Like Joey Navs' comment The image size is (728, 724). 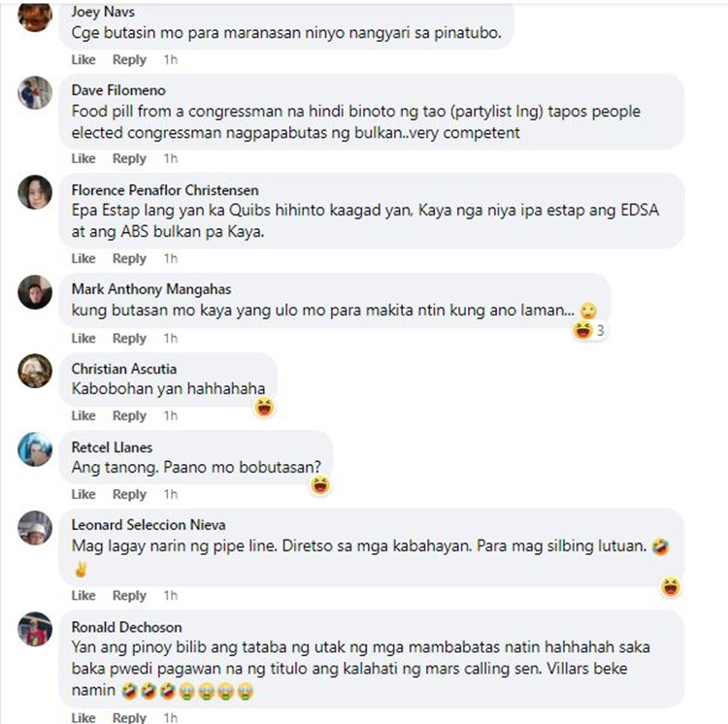[x=83, y=60]
